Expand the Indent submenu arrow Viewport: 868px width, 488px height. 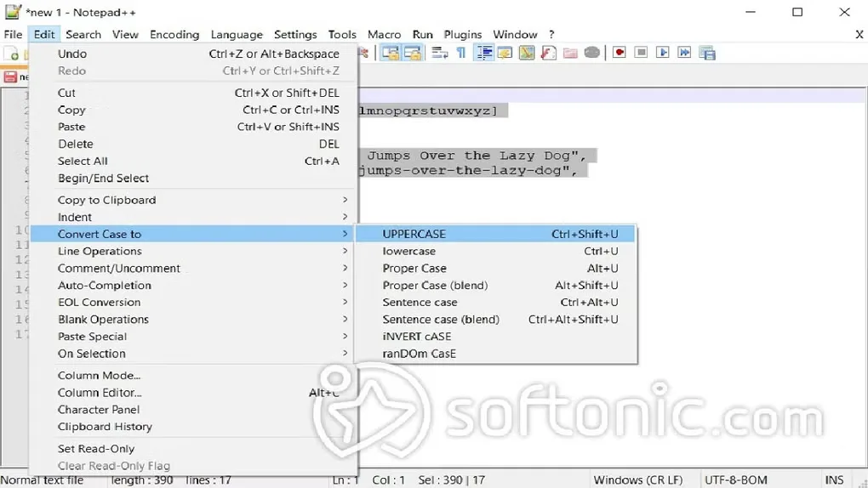345,217
